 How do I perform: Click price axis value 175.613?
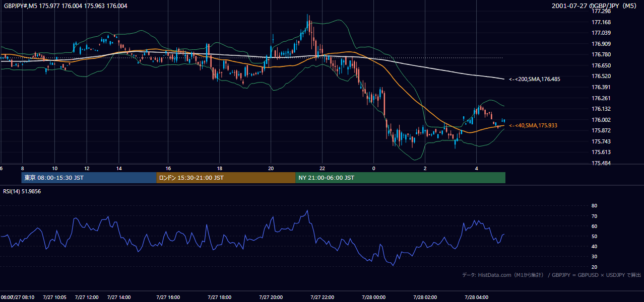coord(601,152)
